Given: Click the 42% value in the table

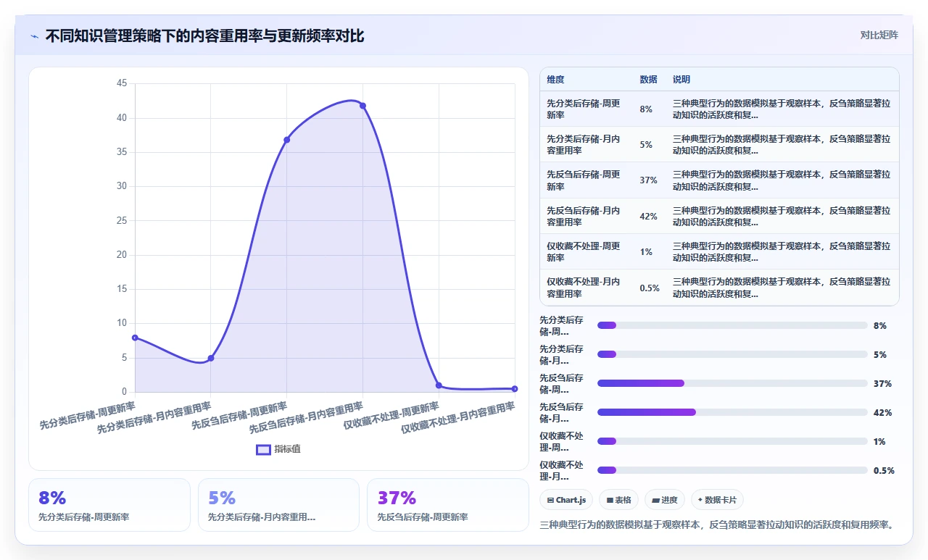Looking at the screenshot, I should [x=648, y=217].
